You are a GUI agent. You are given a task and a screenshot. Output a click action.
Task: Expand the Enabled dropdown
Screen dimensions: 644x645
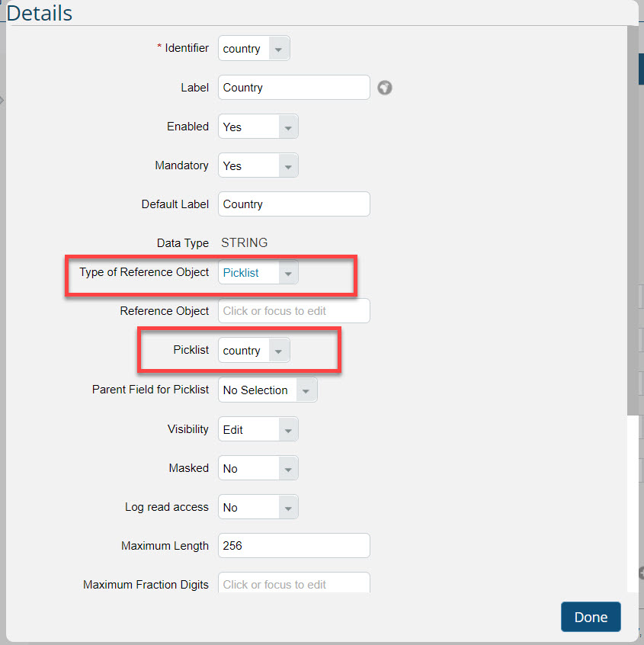coord(258,127)
